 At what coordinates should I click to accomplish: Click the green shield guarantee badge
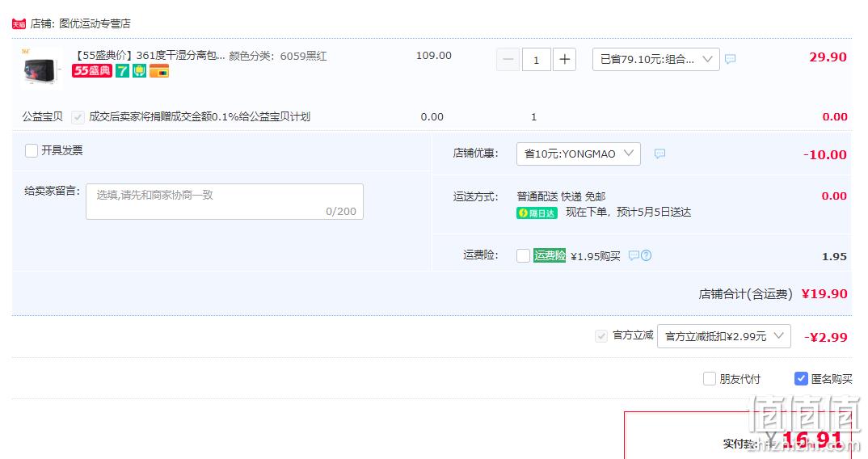(x=140, y=71)
